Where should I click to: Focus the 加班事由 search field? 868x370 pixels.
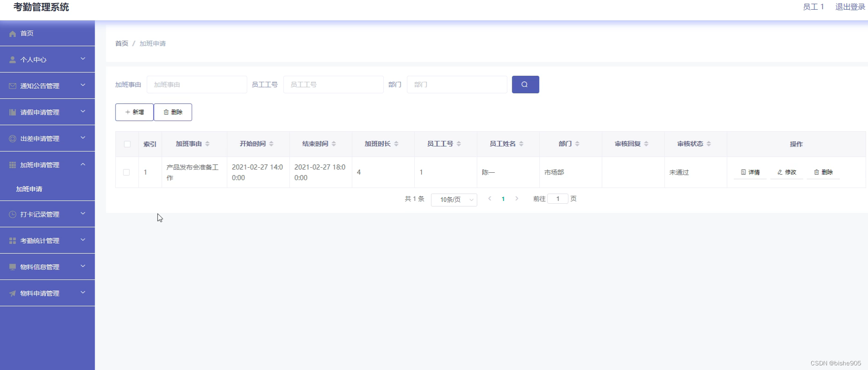[197, 85]
